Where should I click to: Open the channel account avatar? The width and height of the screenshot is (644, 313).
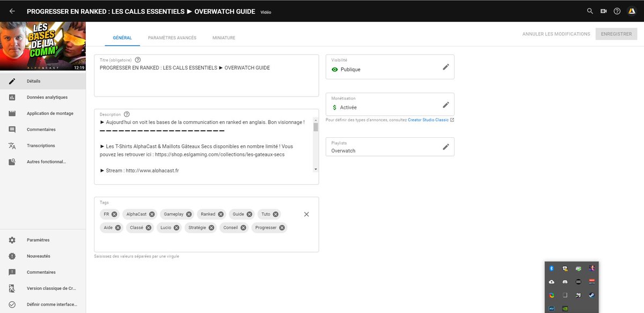point(632,11)
